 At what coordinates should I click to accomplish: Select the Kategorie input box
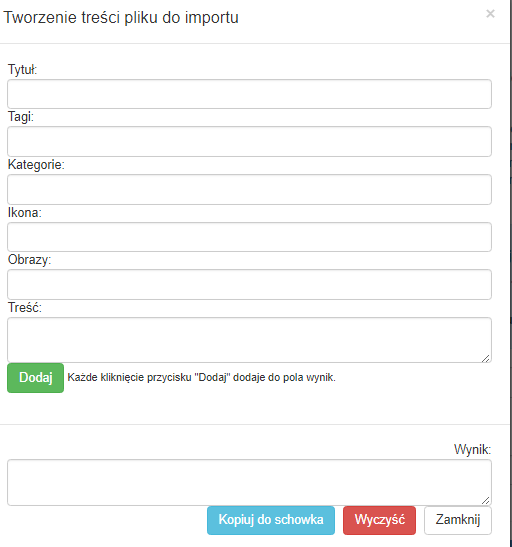pos(249,189)
